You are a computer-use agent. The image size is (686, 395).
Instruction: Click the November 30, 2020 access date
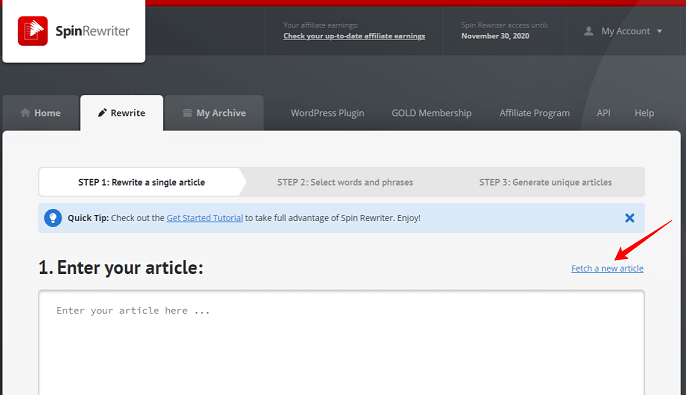[x=495, y=36]
